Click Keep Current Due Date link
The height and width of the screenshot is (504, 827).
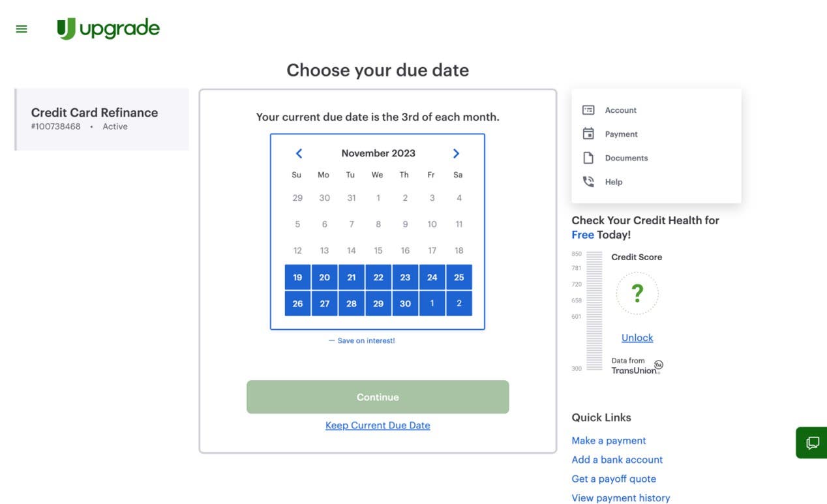(x=378, y=425)
